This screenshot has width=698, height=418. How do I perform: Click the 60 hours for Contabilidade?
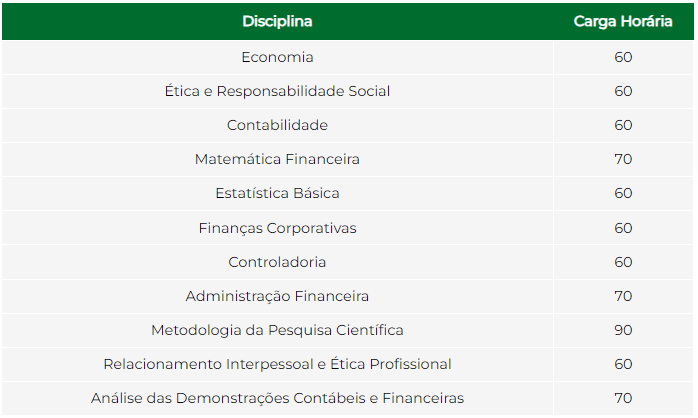(623, 125)
